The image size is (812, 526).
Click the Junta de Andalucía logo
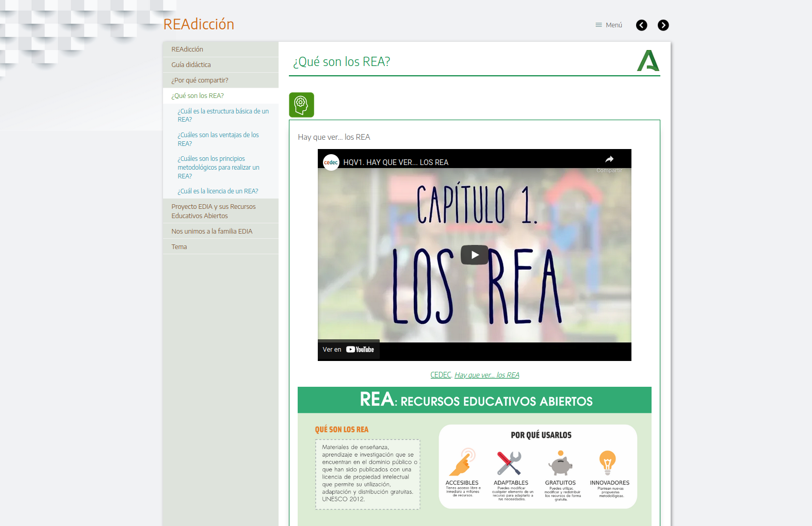(648, 61)
